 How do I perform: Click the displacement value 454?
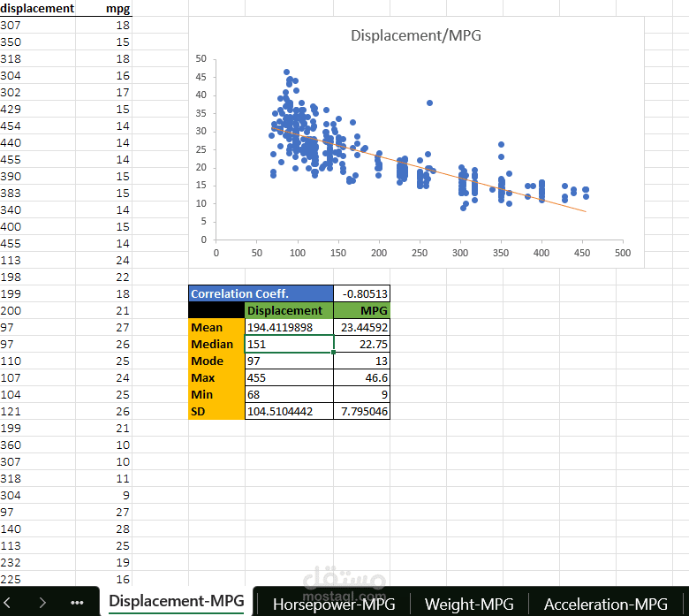(x=37, y=125)
